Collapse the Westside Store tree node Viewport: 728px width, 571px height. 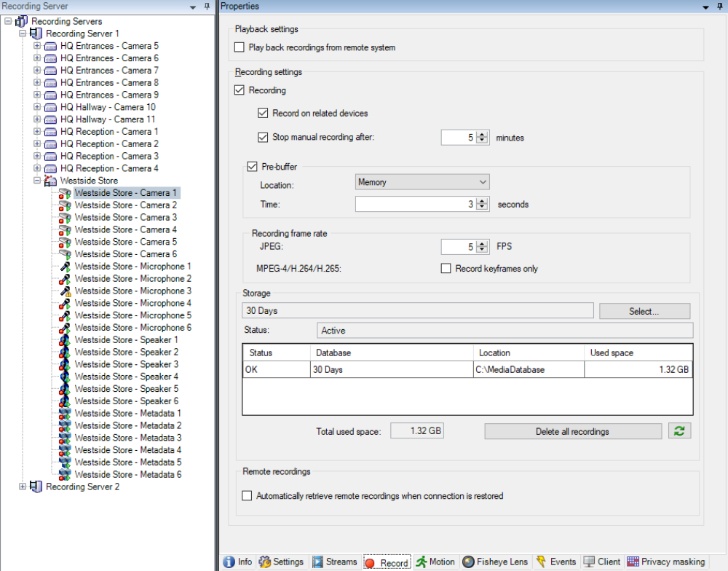pyautogui.click(x=37, y=181)
